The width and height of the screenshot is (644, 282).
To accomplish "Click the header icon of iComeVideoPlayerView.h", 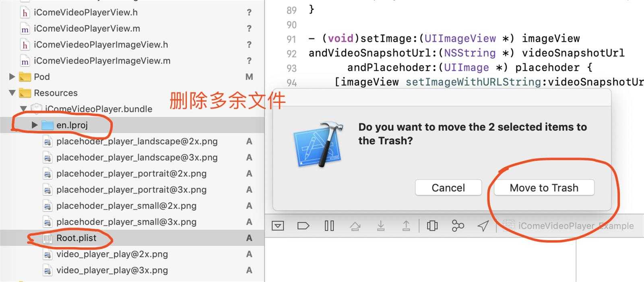I will [25, 12].
